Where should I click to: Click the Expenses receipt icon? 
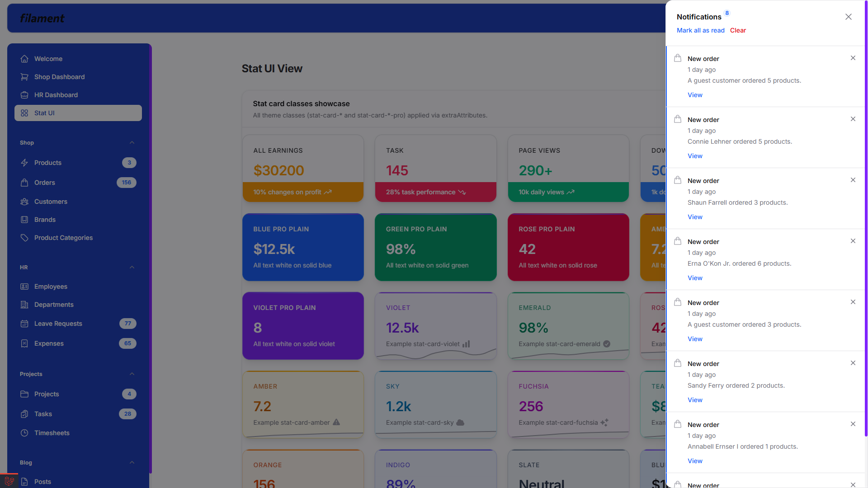click(x=24, y=343)
